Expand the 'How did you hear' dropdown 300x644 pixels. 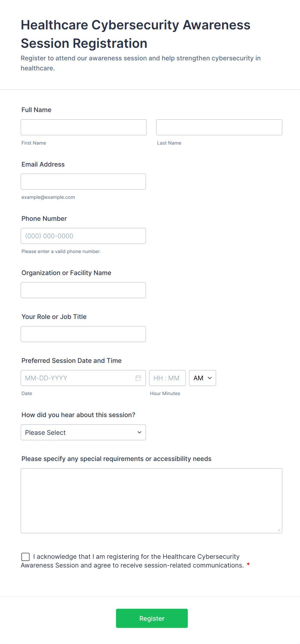pyautogui.click(x=83, y=433)
